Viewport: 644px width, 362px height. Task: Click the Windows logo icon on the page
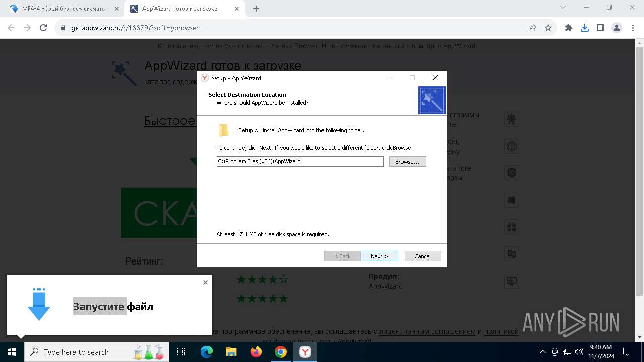[x=512, y=200]
